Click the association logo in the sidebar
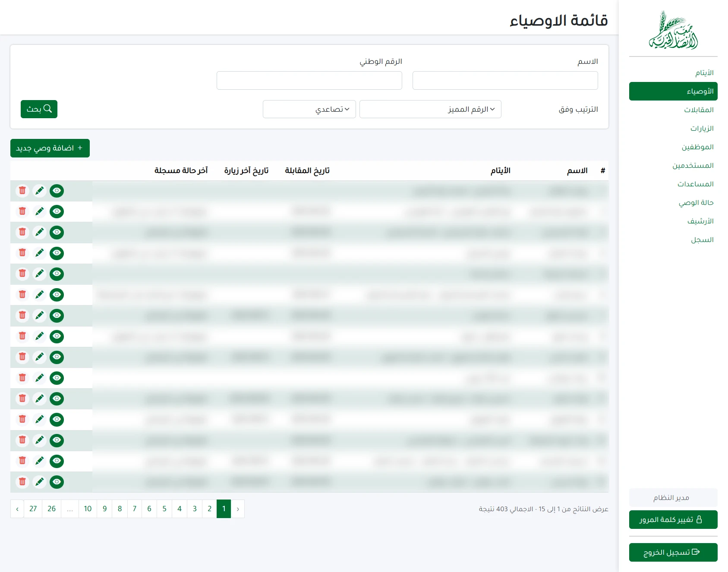 pyautogui.click(x=673, y=30)
